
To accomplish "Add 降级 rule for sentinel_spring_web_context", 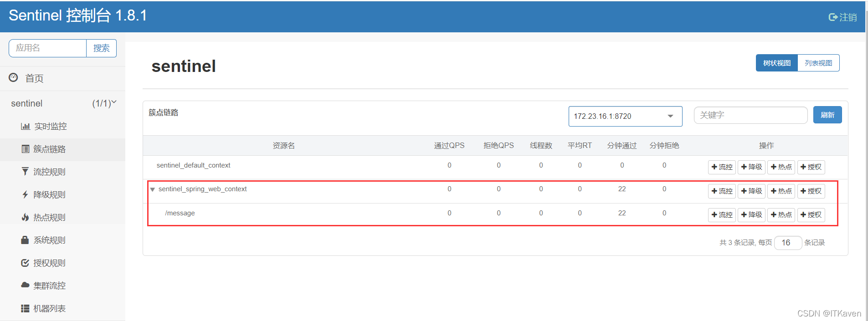I will [x=751, y=191].
